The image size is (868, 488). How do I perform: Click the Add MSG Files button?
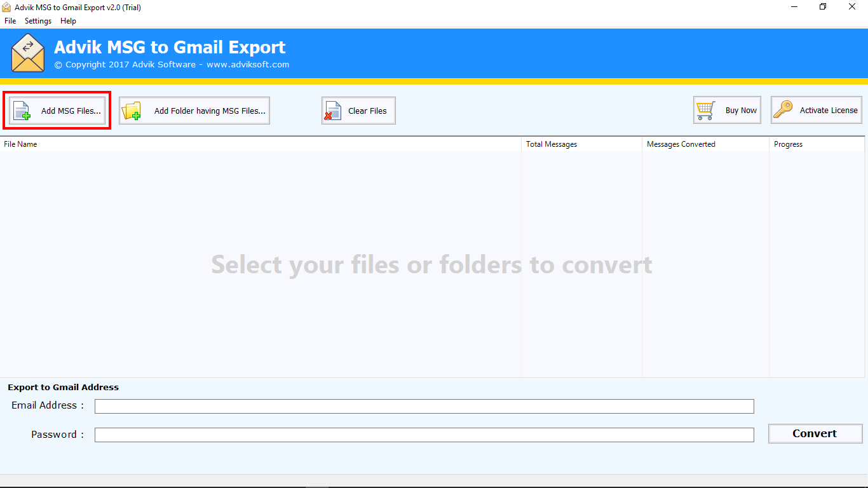point(57,111)
